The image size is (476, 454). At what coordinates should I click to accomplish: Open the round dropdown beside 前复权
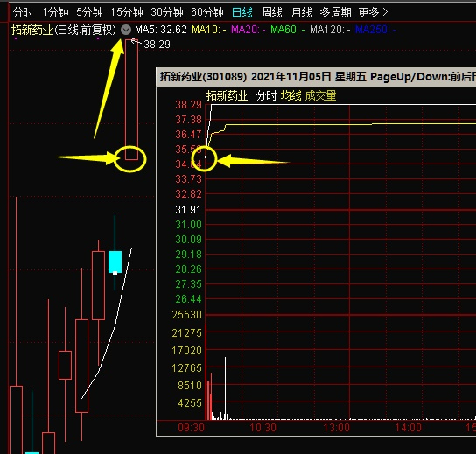click(x=126, y=30)
